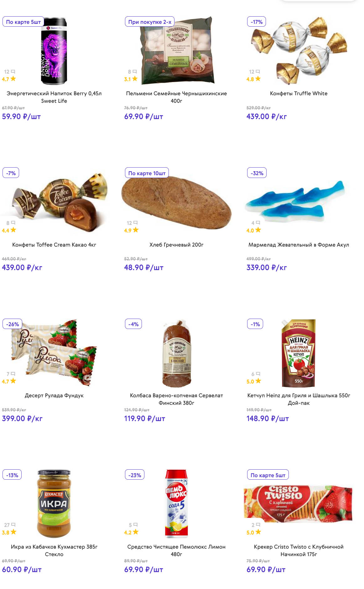This screenshot has height=589, width=364.
Task: Click the star rating icon on Хлеб Гречневый
Action: coord(136,230)
